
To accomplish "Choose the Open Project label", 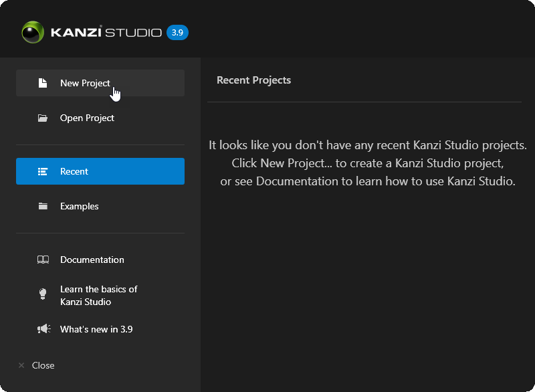I will 87,118.
